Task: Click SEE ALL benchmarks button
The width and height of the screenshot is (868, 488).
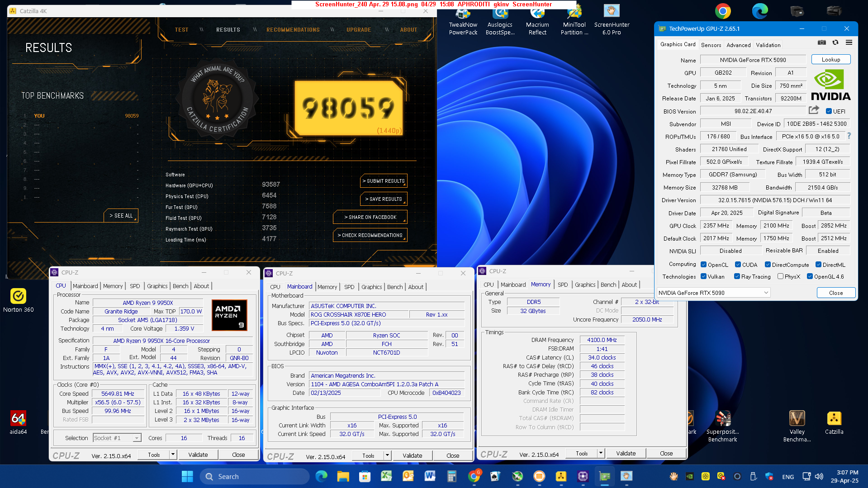Action: pos(121,216)
